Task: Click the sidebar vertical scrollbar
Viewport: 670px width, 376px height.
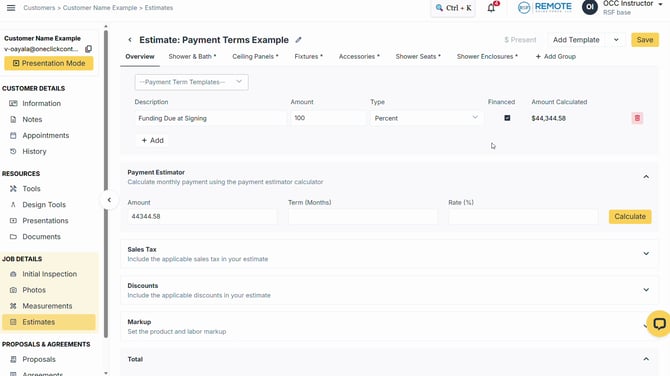Action: (106, 184)
